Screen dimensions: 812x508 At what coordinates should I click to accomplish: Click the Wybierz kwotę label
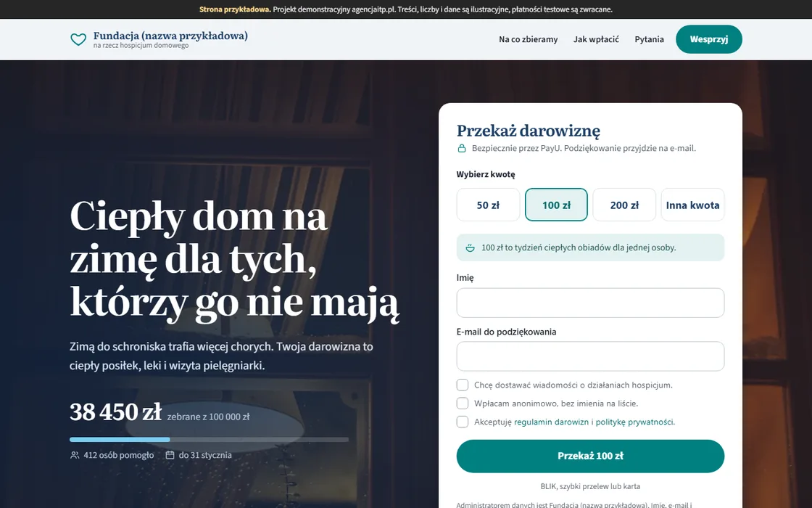pyautogui.click(x=486, y=175)
